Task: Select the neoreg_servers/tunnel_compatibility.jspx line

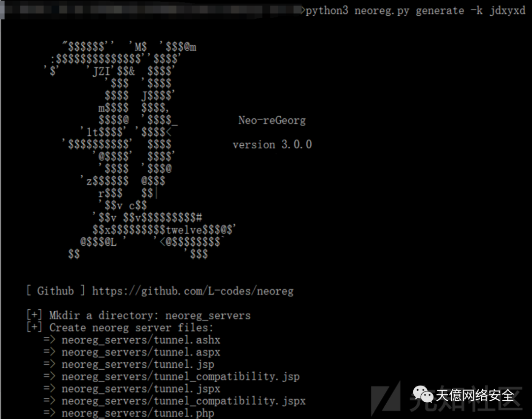Action: pos(174,401)
